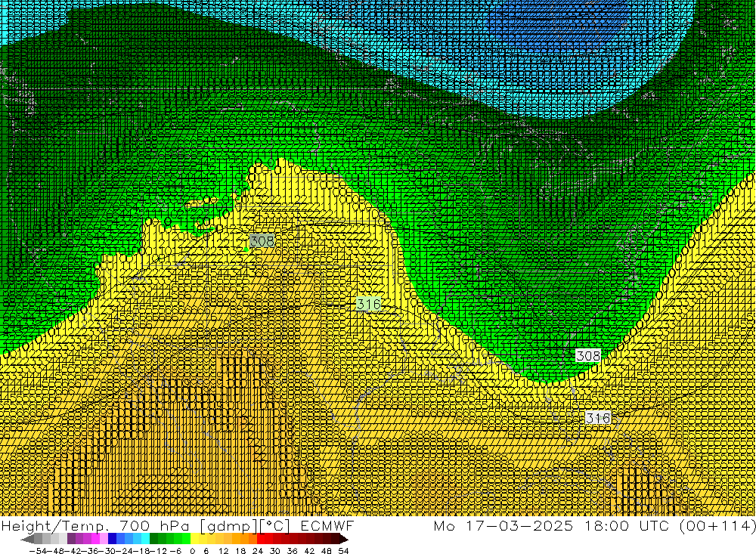756x554 pixels.
Task: Click the '[gdmp][°C]' units text
Action: pyautogui.click(x=246, y=525)
